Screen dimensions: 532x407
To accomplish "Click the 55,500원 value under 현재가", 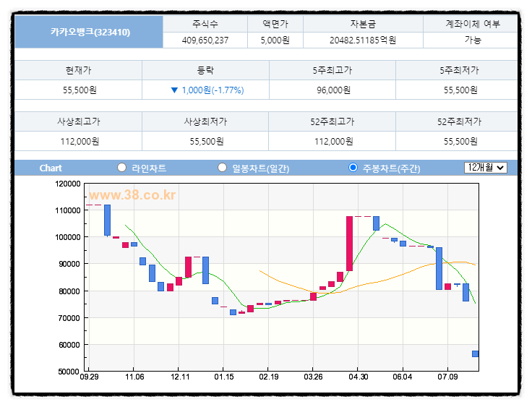I will pyautogui.click(x=80, y=90).
